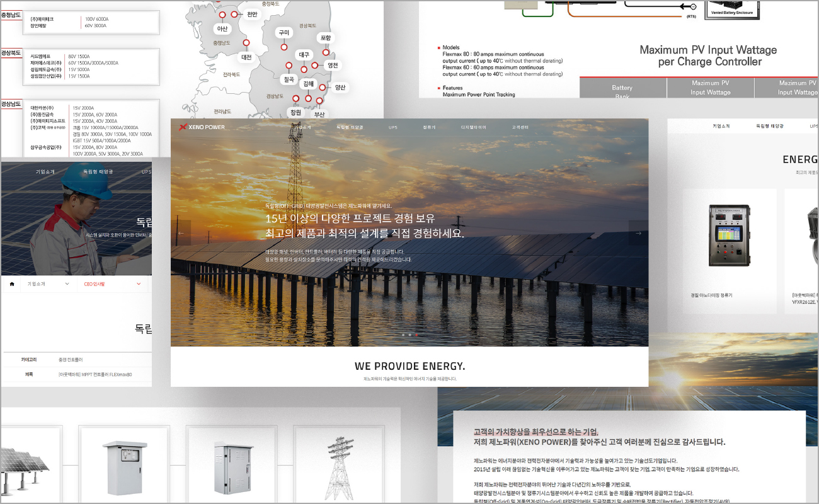
Task: Go to the previous hero slide arrow
Action: pos(181,233)
